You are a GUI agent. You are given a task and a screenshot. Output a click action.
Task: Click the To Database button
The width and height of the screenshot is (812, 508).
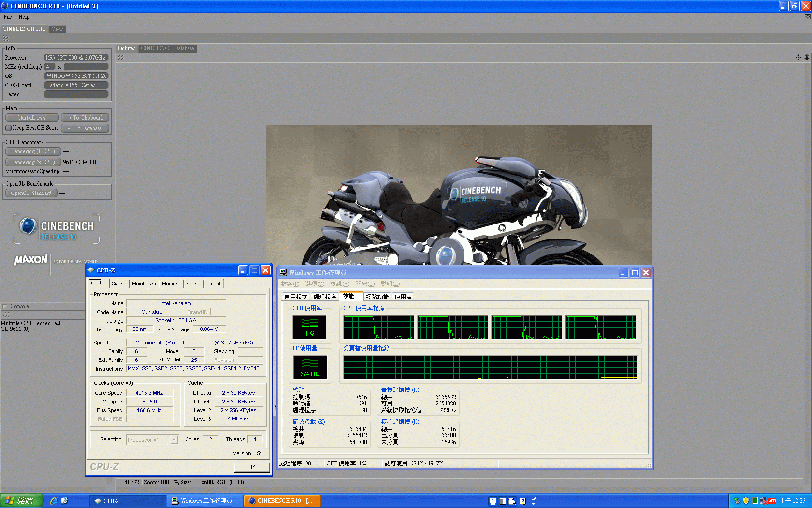tap(86, 128)
